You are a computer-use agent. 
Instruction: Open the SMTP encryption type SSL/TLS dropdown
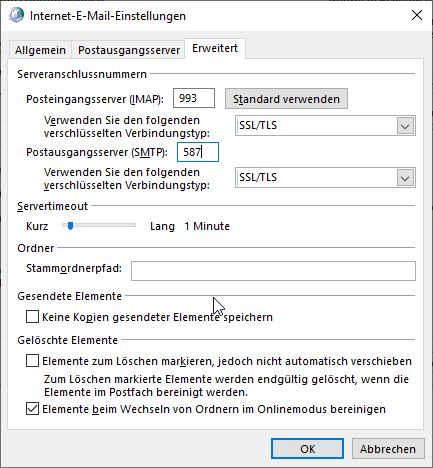click(325, 177)
